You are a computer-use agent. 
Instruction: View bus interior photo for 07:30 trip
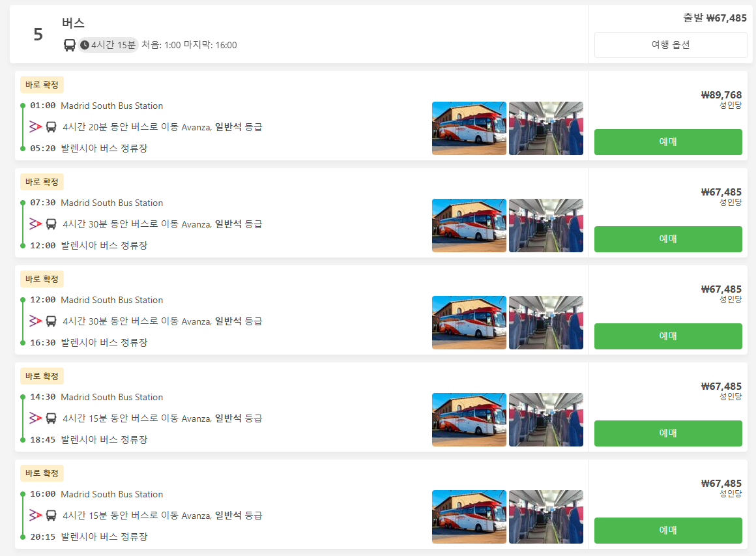545,226
